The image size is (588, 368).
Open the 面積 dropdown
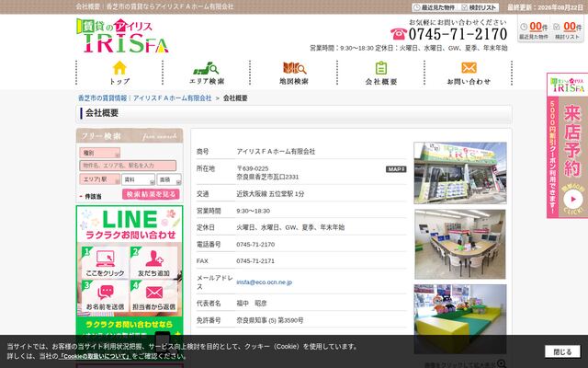pos(169,179)
